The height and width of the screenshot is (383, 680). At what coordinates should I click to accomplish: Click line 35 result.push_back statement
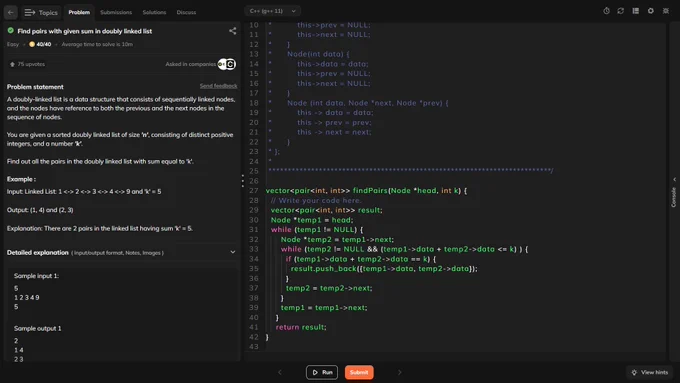[x=384, y=268]
